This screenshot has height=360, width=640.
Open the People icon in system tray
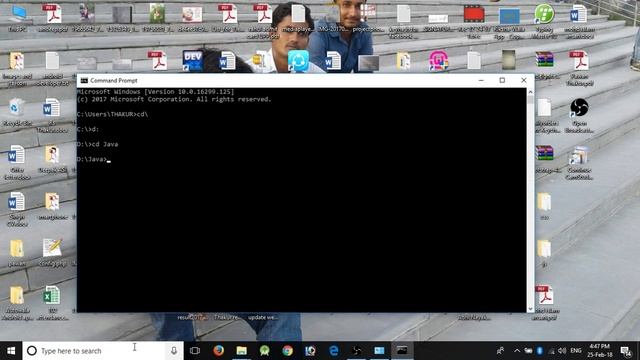tap(500, 351)
